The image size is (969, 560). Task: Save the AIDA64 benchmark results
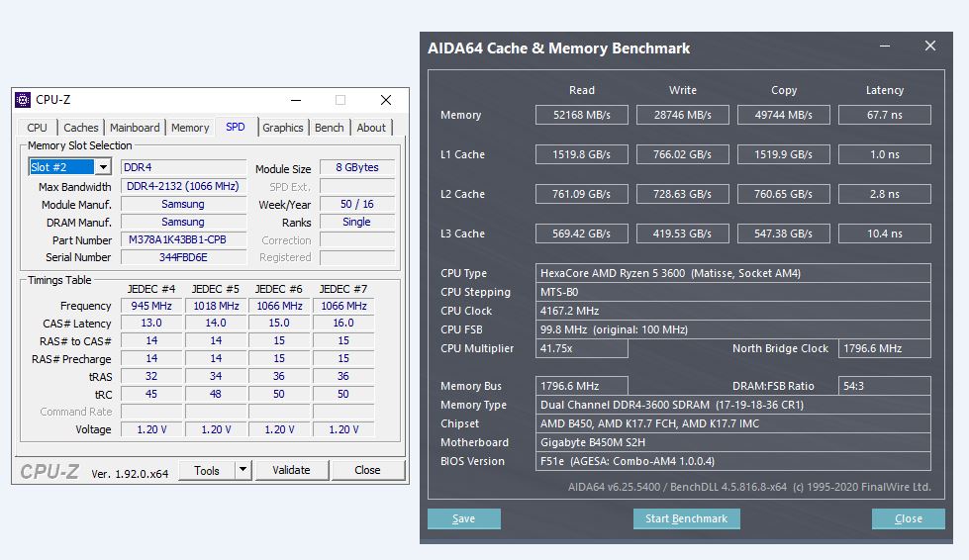463,518
